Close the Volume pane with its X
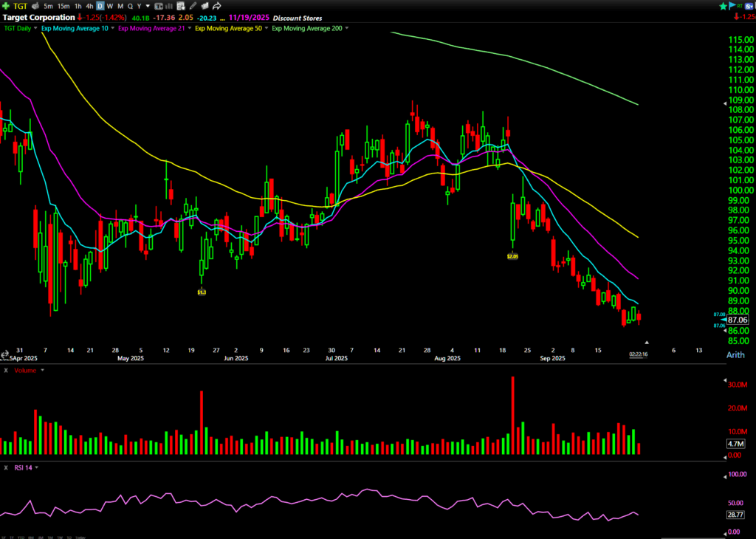 coord(6,370)
